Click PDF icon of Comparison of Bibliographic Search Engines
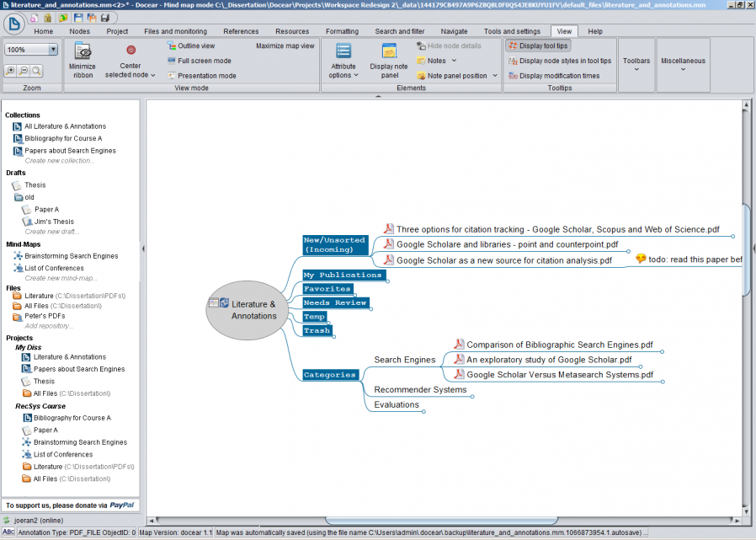Image resolution: width=756 pixels, height=540 pixels. click(459, 344)
